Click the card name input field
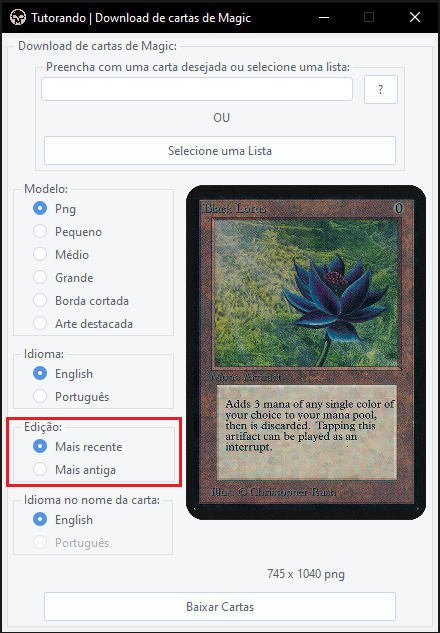Viewport: 440px width, 633px height. pos(197,89)
